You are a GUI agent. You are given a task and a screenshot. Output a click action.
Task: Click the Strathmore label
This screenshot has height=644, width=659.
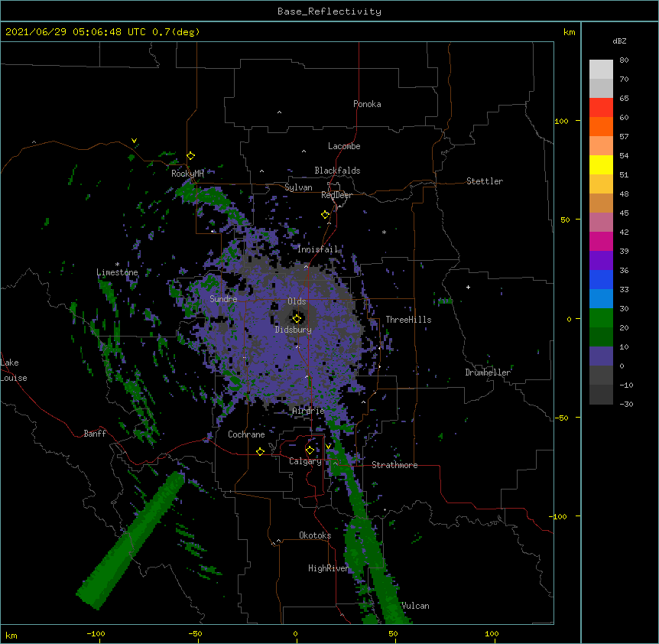coord(394,465)
